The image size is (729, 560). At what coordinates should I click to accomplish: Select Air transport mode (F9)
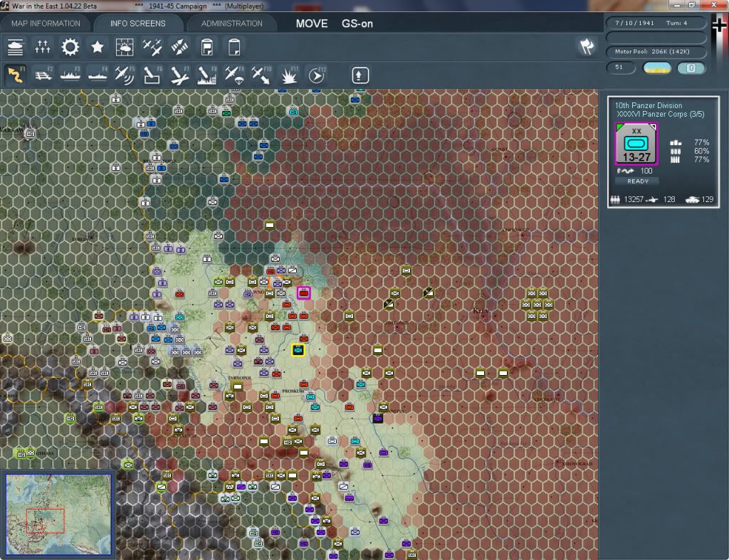(x=234, y=75)
